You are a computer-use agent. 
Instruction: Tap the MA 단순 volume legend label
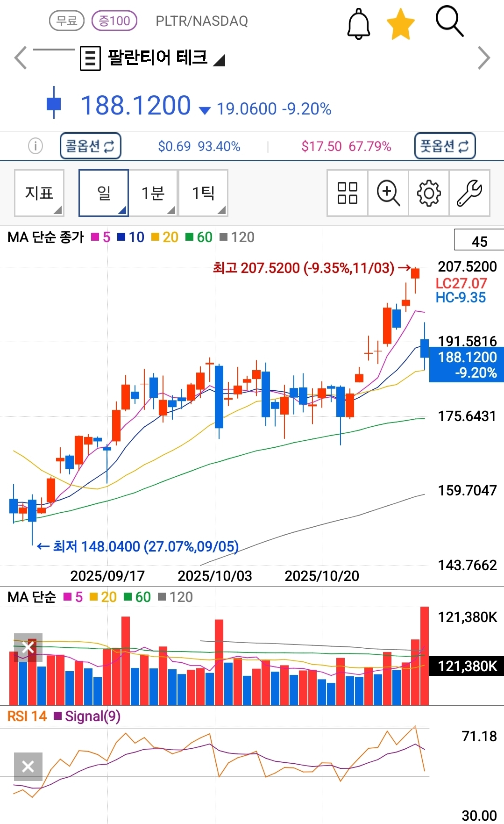click(x=32, y=597)
